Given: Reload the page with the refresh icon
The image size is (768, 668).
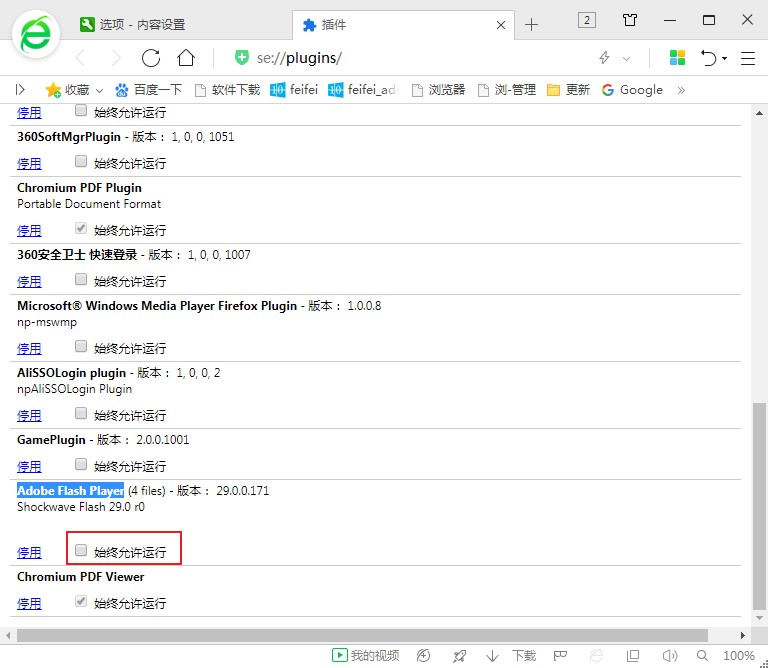Looking at the screenshot, I should [x=150, y=57].
